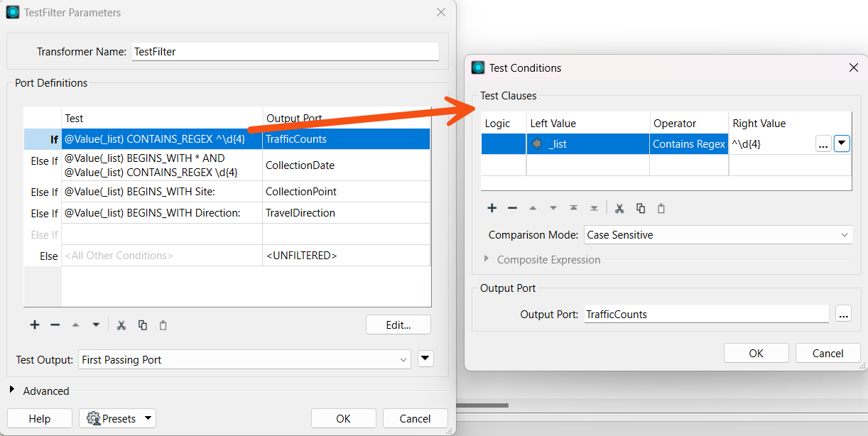Viewport: 868px width, 436px height.
Task: Select the CollectionPoint test row
Action: (x=162, y=192)
